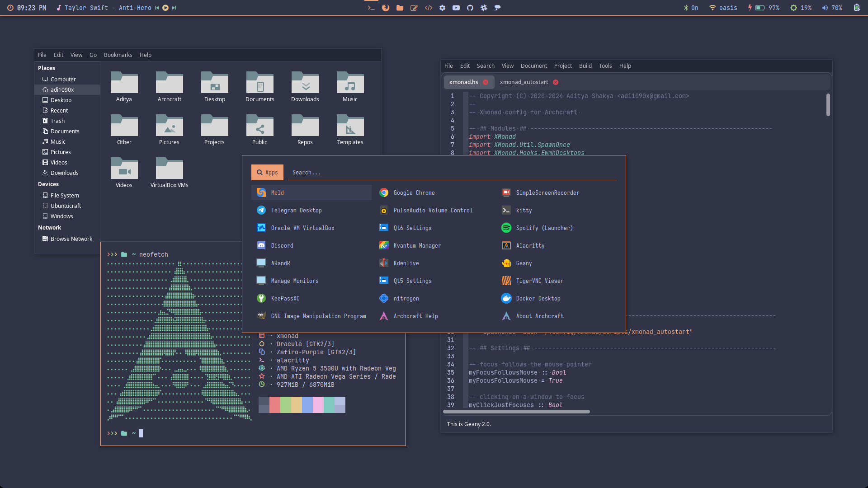Click the launcher Search field
This screenshot has width=868, height=488.
click(452, 172)
